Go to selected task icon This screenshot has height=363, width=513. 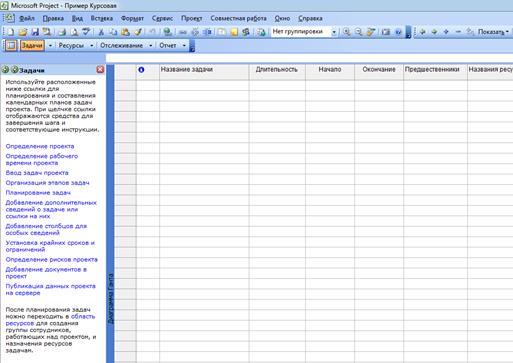pyautogui.click(x=371, y=32)
